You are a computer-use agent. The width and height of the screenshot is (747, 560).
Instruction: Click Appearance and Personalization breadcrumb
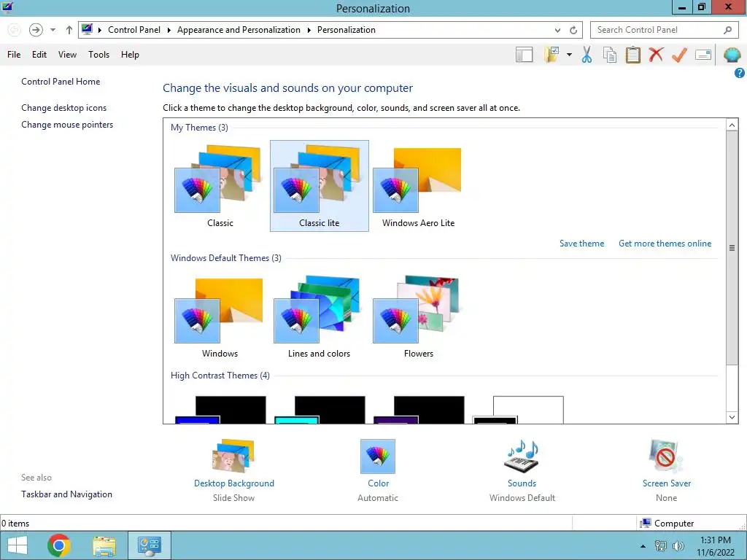tap(239, 30)
